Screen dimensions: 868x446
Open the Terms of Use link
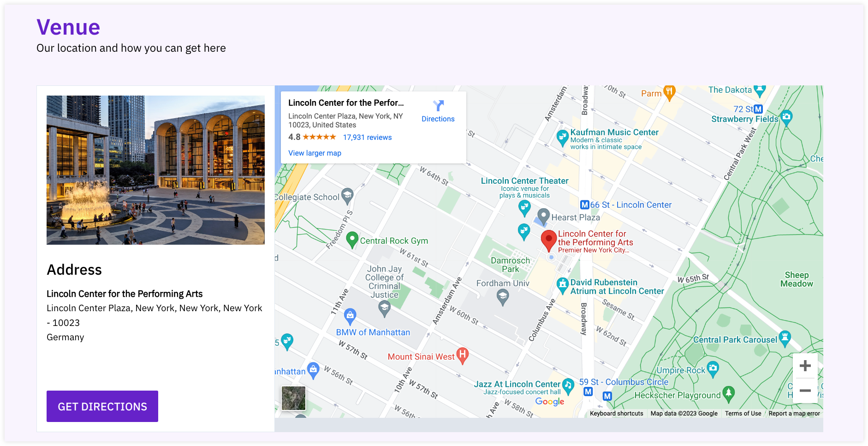point(743,413)
